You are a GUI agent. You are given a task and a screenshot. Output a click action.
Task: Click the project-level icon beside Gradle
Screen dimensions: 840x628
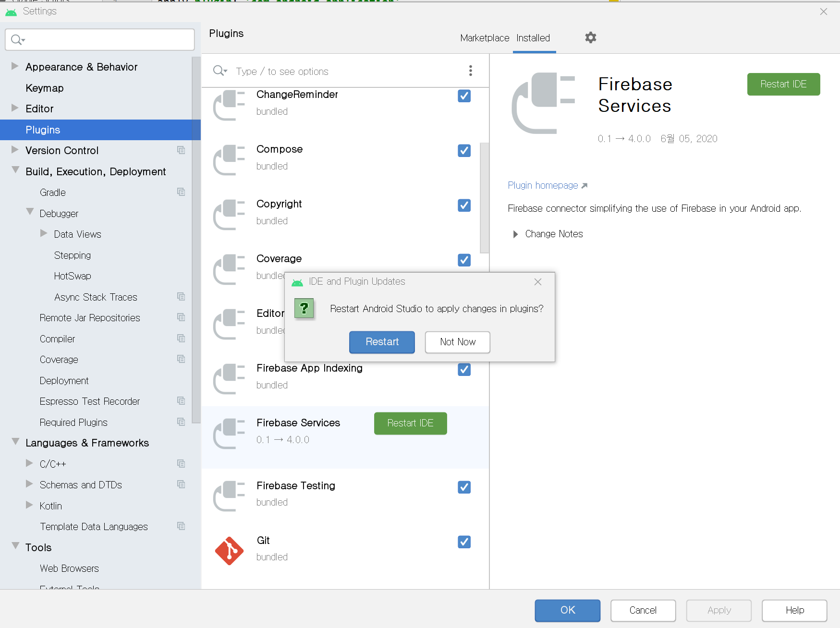(x=181, y=192)
